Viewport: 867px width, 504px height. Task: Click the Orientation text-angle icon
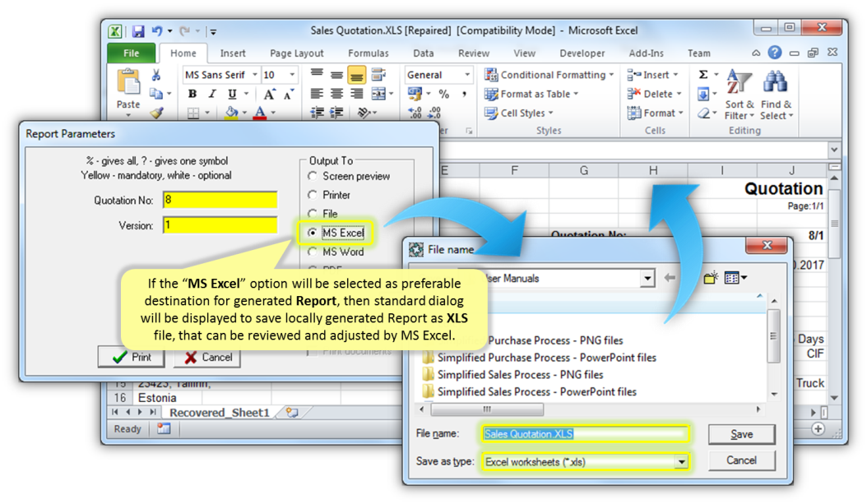364,113
